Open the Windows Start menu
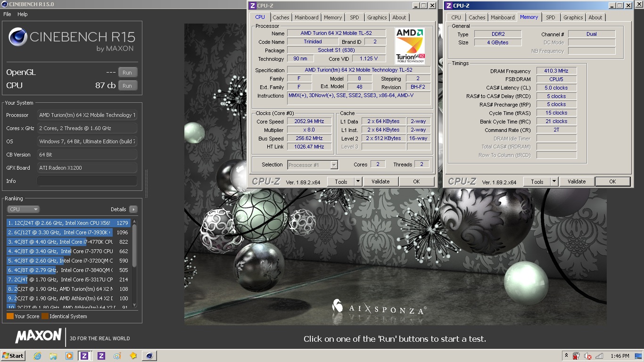 pyautogui.click(x=13, y=356)
